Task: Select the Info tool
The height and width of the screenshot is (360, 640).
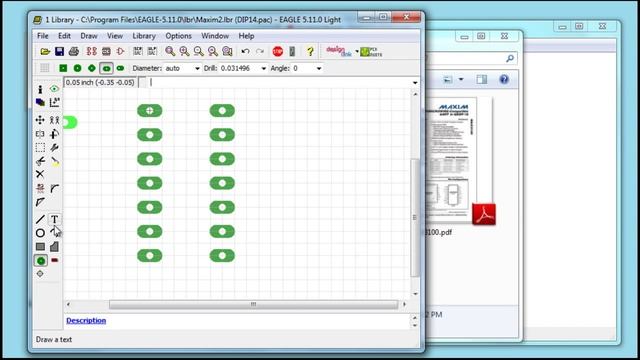Action: pyautogui.click(x=40, y=89)
